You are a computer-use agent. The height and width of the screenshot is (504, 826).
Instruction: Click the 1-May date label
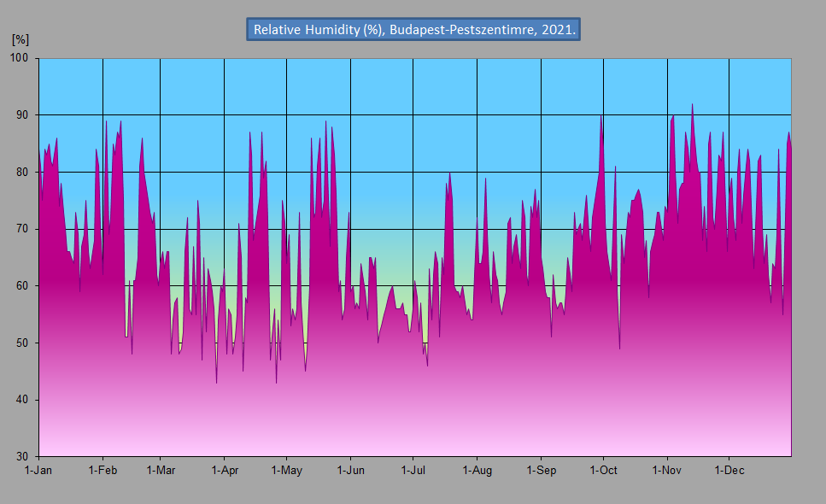pos(286,470)
